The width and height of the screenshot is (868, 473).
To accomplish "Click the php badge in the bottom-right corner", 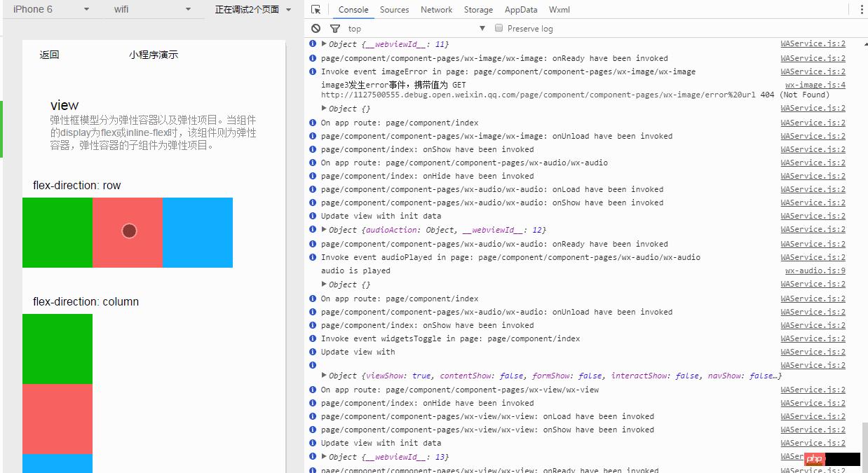I will [814, 459].
